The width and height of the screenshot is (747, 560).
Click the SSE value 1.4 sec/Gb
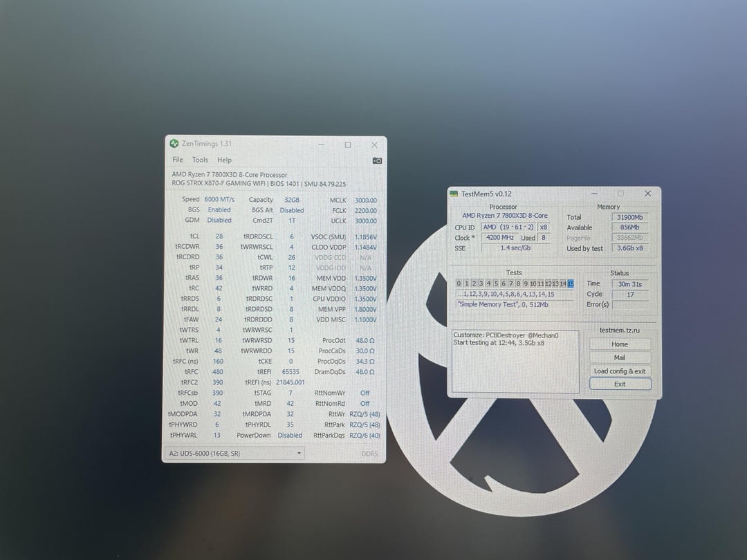coord(515,248)
